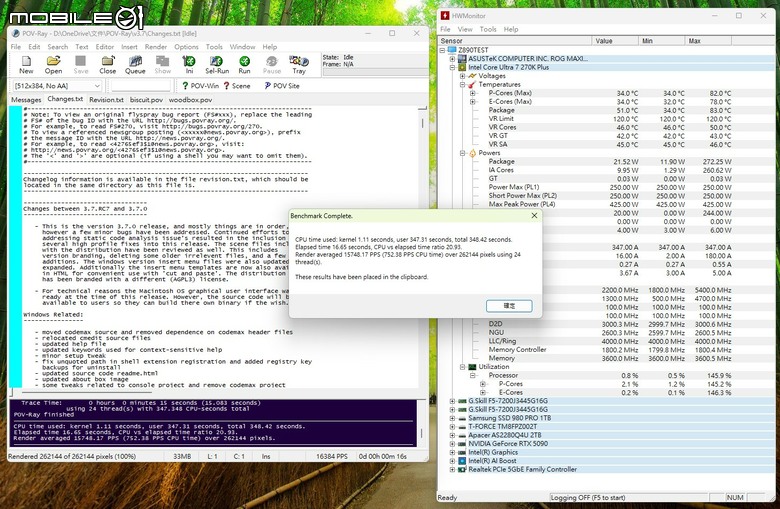
Task: Open HWMonitor View menu
Action: 465,29
